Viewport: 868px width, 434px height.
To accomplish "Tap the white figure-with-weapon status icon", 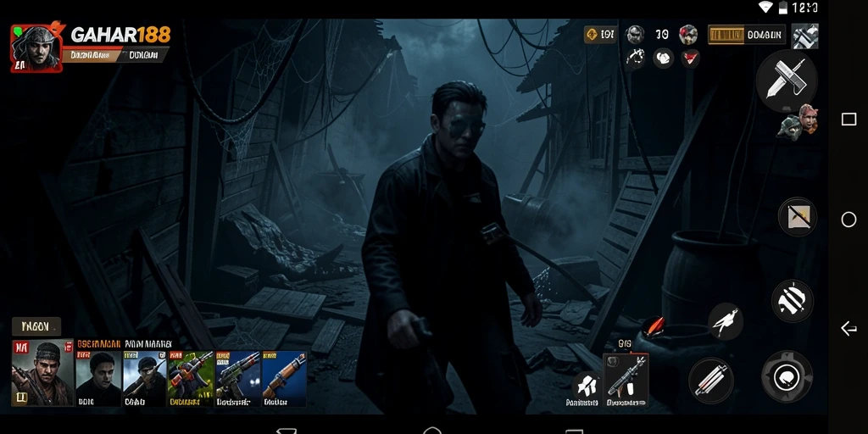I will [x=636, y=58].
